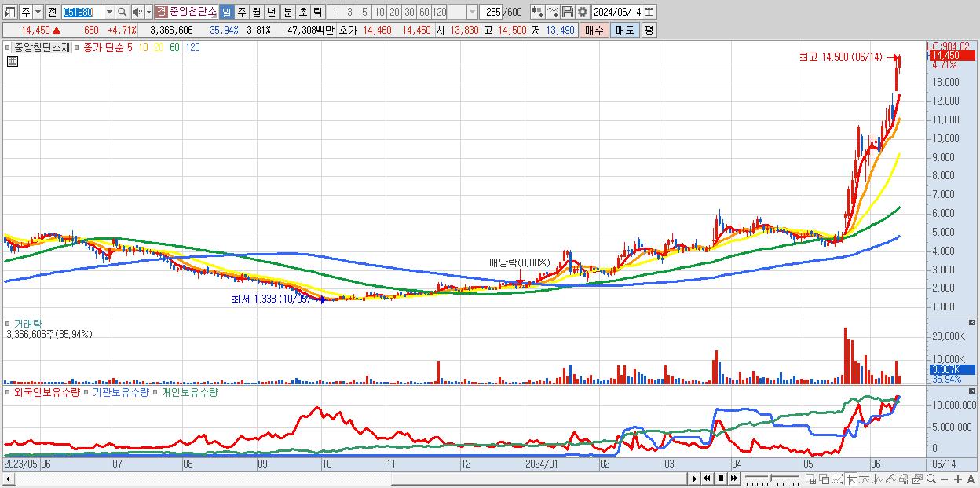Image resolution: width=980 pixels, height=488 pixels.
Task: Open the dropdown arrow beside speaker icon
Action: point(148,12)
